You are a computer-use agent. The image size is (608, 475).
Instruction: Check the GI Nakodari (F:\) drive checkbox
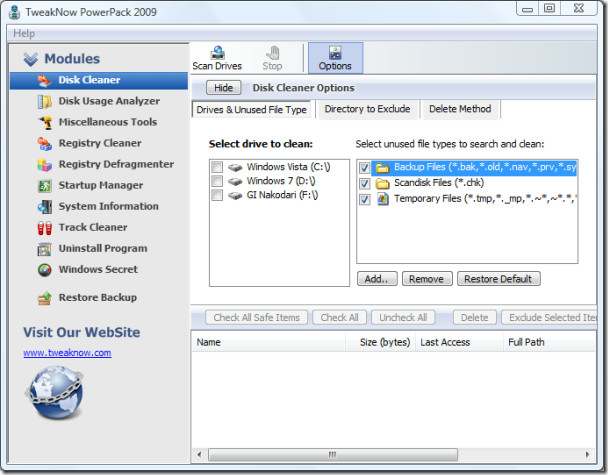click(x=217, y=195)
